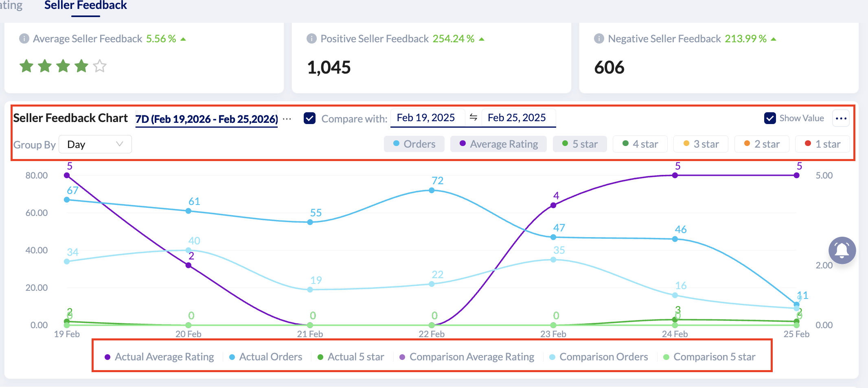
Task: Open the chart options three-dot menu
Action: 841,118
